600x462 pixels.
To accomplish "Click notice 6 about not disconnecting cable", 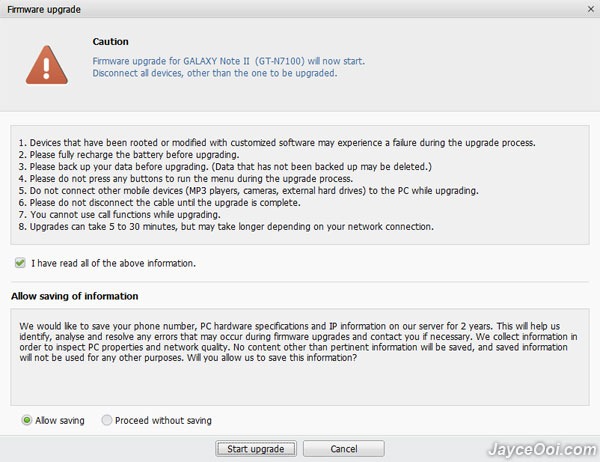I will [159, 202].
